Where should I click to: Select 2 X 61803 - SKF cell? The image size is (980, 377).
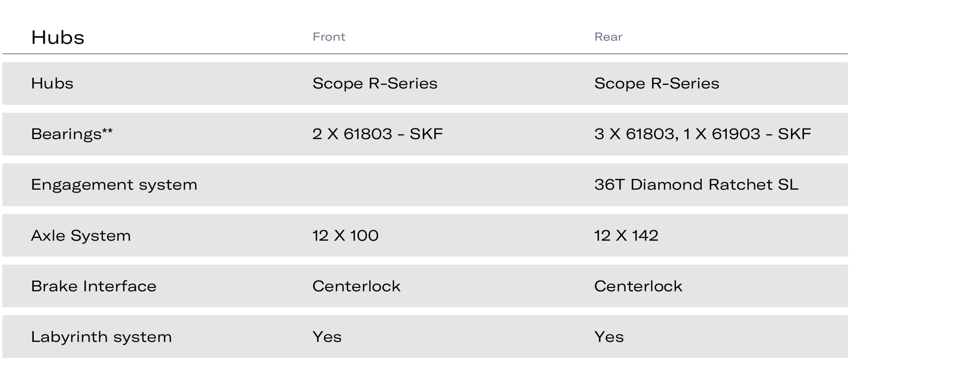point(378,134)
